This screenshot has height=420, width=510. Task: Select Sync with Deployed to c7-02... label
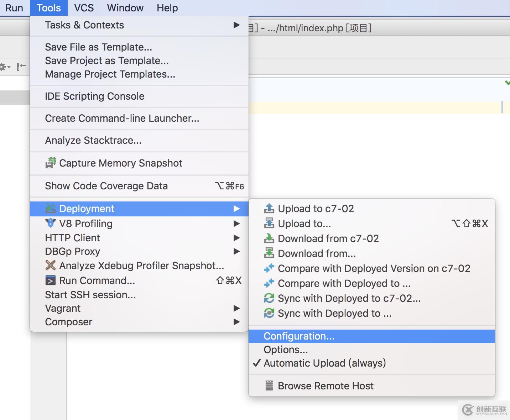[x=349, y=298]
